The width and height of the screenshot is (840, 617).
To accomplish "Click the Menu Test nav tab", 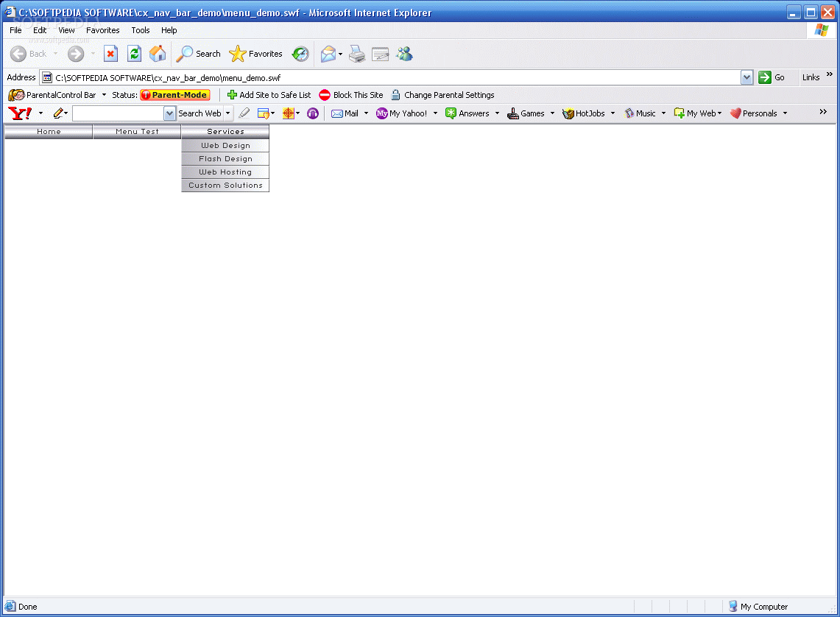I will click(137, 132).
